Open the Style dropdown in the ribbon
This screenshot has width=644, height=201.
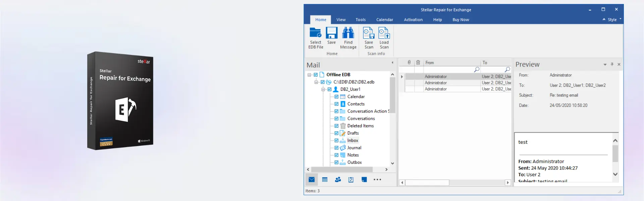coord(612,19)
